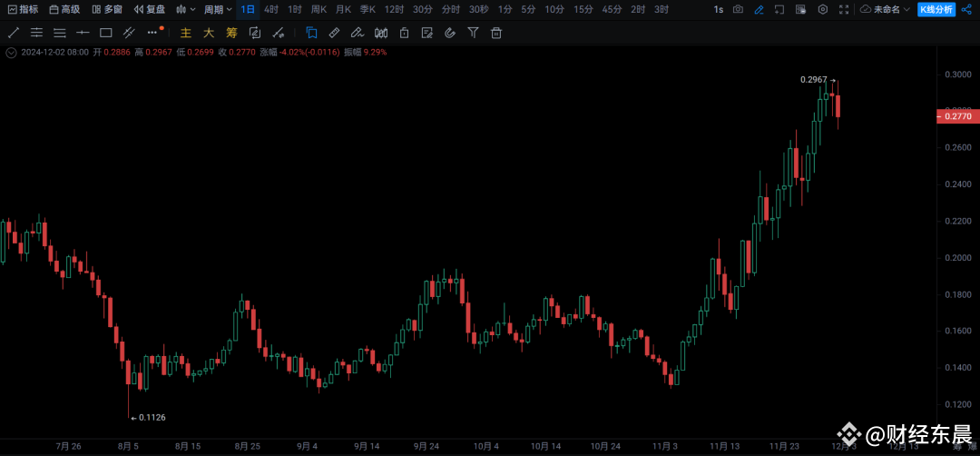Toggle the lock drawings icon

pyautogui.click(x=404, y=33)
